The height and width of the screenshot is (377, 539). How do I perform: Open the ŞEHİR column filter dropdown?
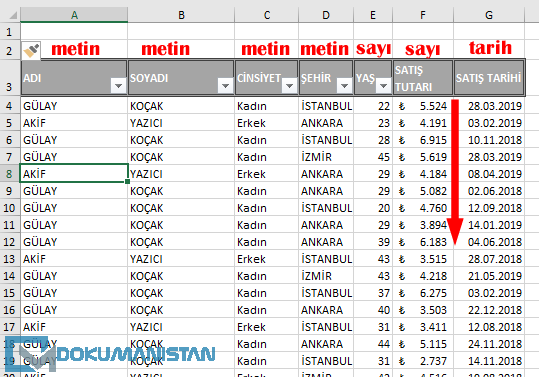pyautogui.click(x=344, y=86)
